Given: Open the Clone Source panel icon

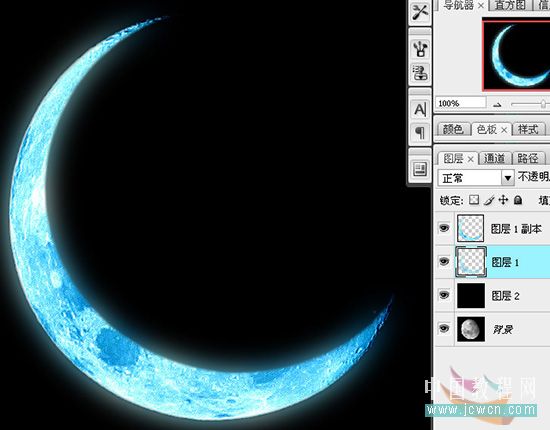Looking at the screenshot, I should 420,73.
